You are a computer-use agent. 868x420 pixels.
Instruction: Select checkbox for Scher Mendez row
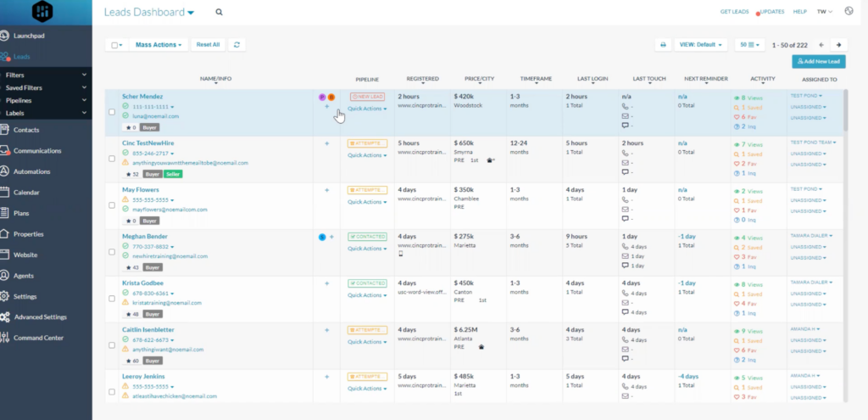click(112, 112)
